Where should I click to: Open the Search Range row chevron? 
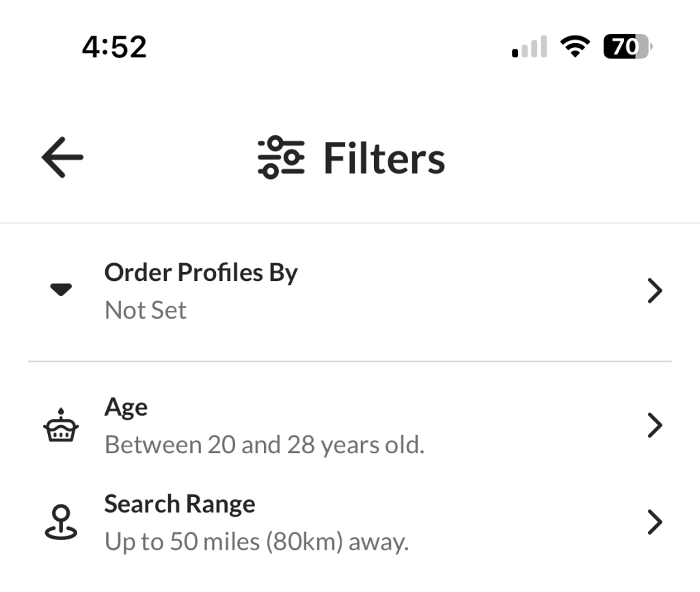point(655,522)
